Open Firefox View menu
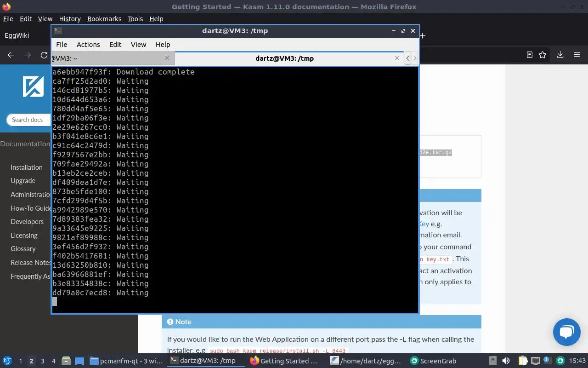Screen dimensions: 588x368 tap(45, 19)
